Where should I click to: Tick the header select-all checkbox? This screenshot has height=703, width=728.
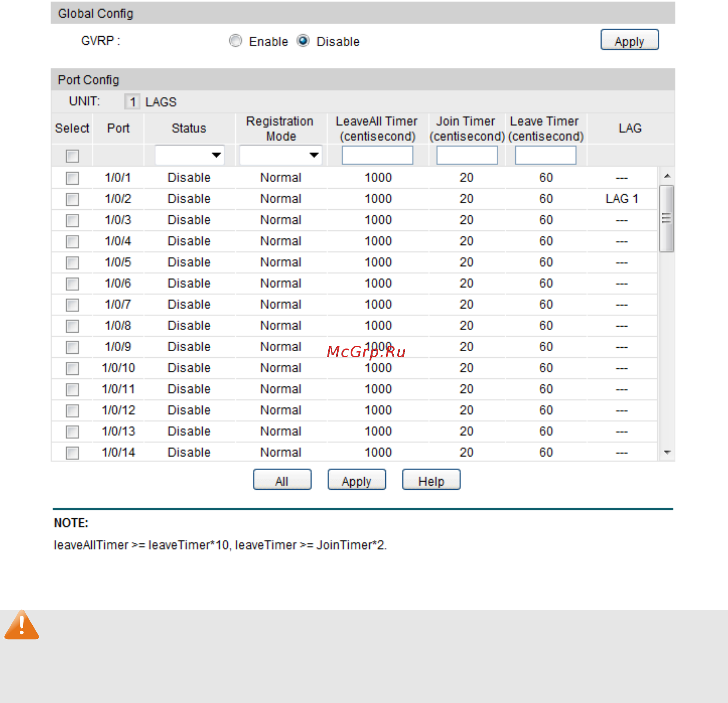point(72,156)
